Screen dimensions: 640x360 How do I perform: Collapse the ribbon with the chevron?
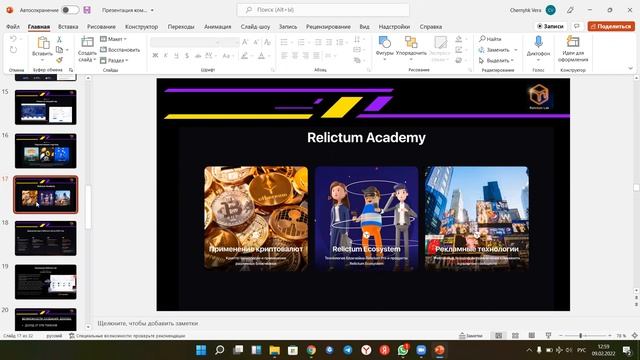pyautogui.click(x=630, y=69)
